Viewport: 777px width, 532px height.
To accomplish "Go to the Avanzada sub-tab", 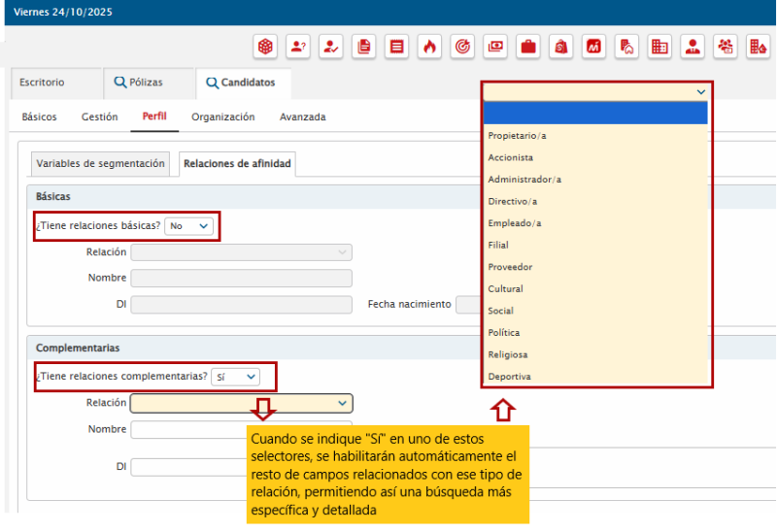I will click(x=302, y=117).
